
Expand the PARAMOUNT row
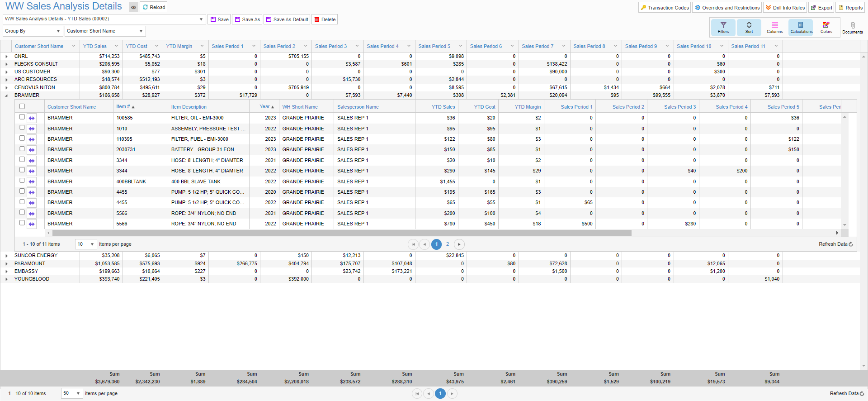click(6, 264)
